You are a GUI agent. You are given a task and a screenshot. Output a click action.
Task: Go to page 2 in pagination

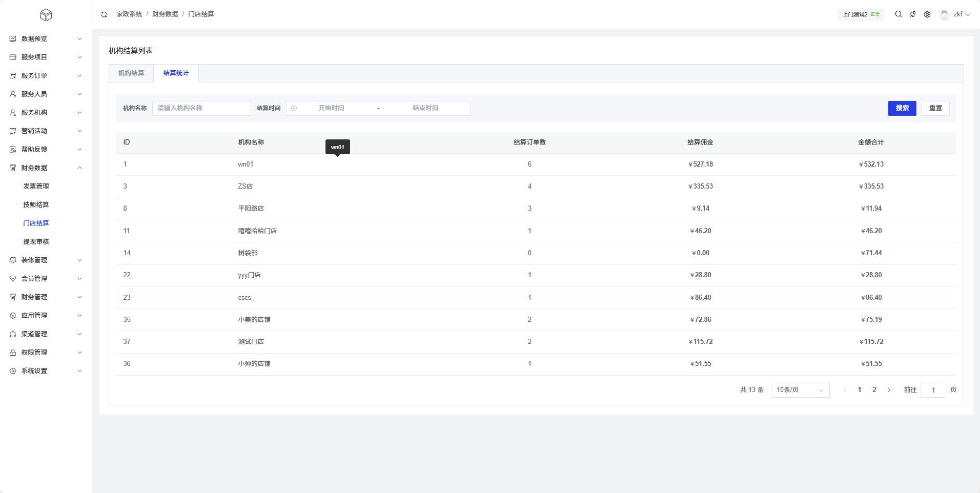click(x=874, y=390)
